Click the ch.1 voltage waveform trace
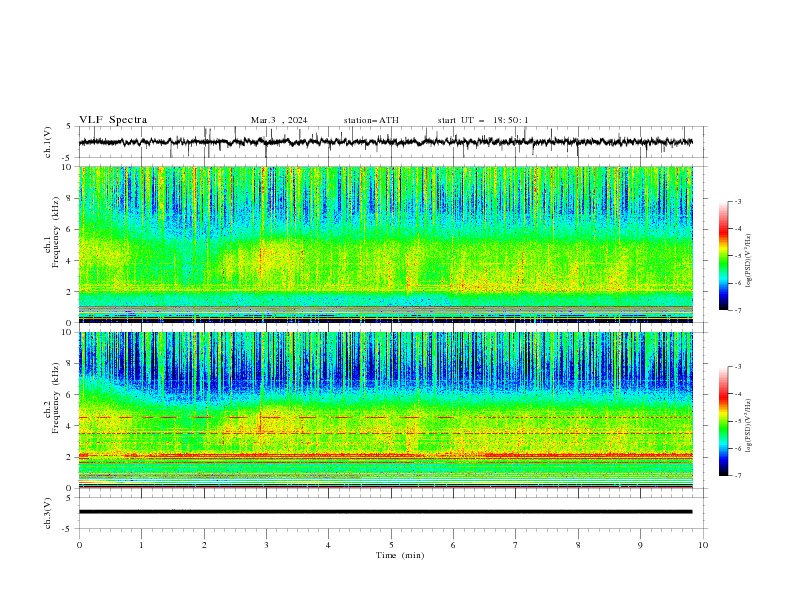 [385, 142]
